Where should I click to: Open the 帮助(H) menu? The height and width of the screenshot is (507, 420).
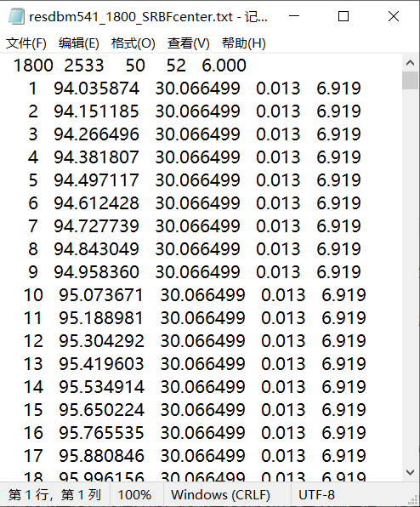[244, 43]
